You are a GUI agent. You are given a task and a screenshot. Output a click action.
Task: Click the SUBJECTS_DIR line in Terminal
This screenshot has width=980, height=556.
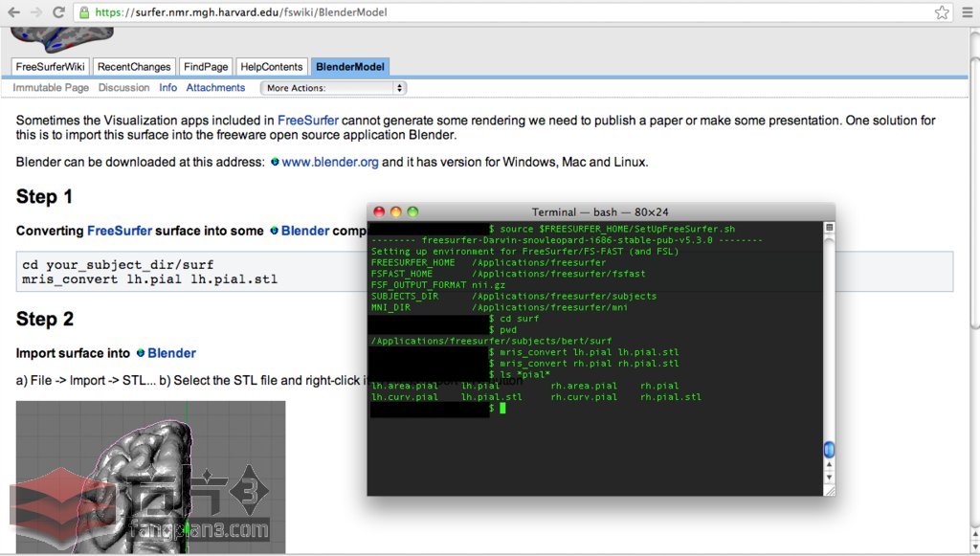(x=514, y=296)
